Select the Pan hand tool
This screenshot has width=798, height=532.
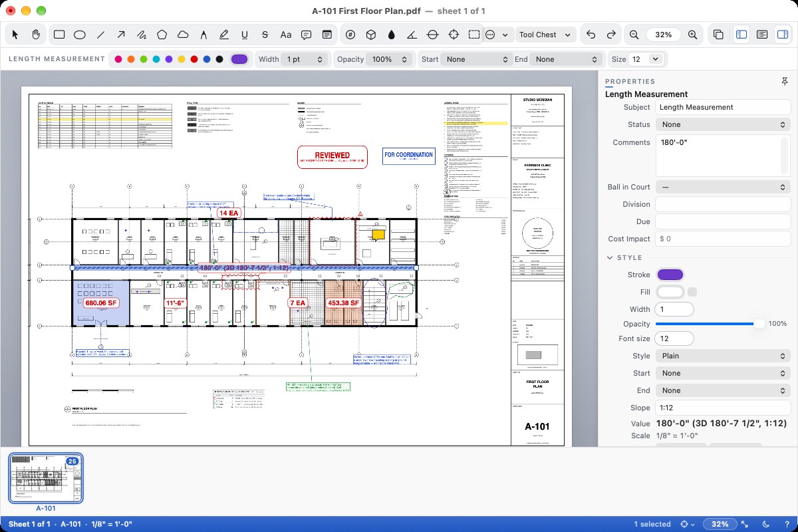[x=36, y=35]
